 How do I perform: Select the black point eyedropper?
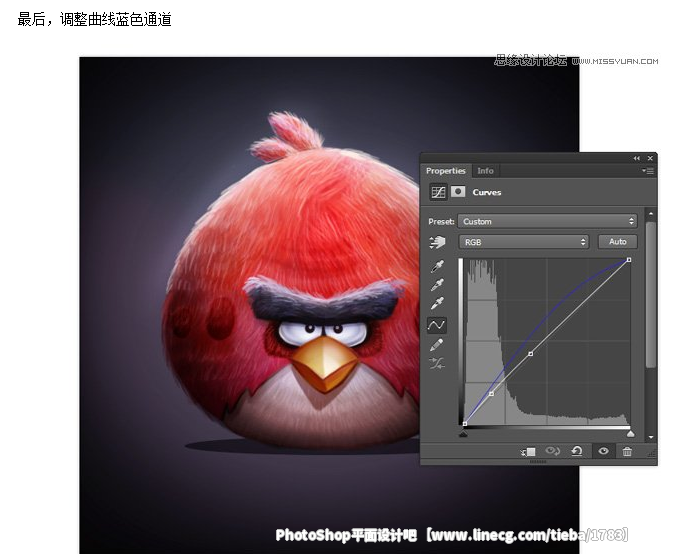click(x=437, y=266)
